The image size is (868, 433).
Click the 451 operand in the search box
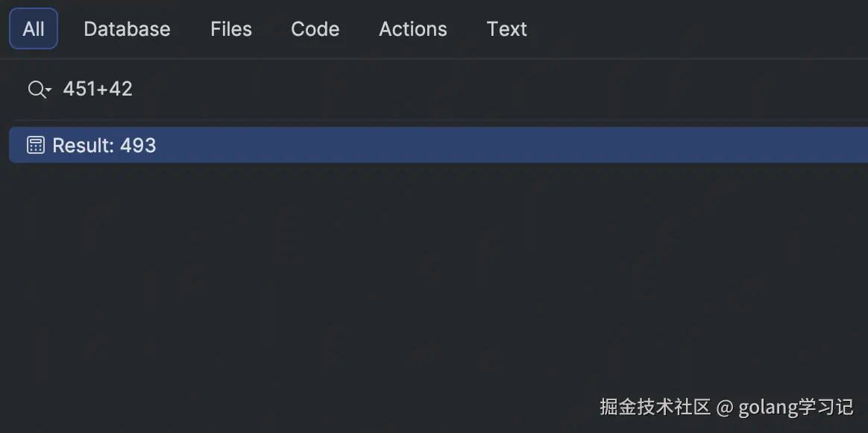coord(78,90)
